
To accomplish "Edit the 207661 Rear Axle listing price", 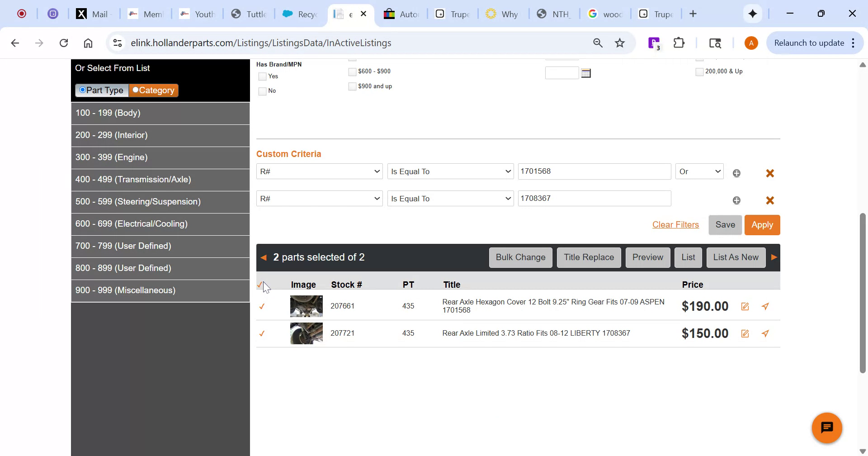I will (x=745, y=306).
